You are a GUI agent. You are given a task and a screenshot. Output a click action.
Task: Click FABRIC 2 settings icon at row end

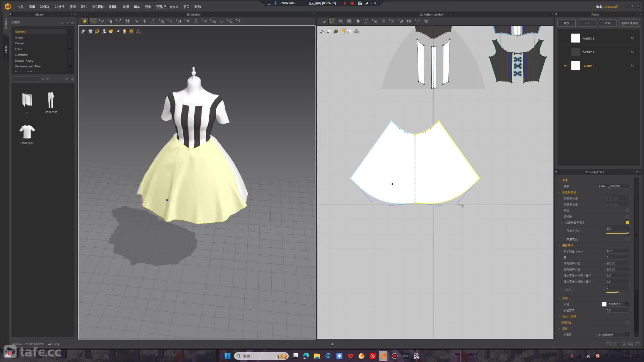point(632,52)
